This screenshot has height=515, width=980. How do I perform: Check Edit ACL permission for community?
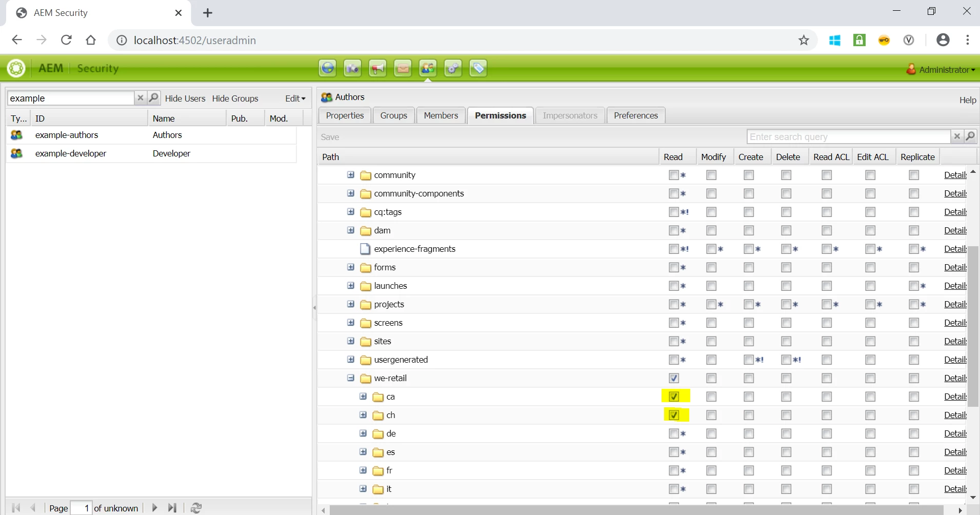(x=870, y=175)
